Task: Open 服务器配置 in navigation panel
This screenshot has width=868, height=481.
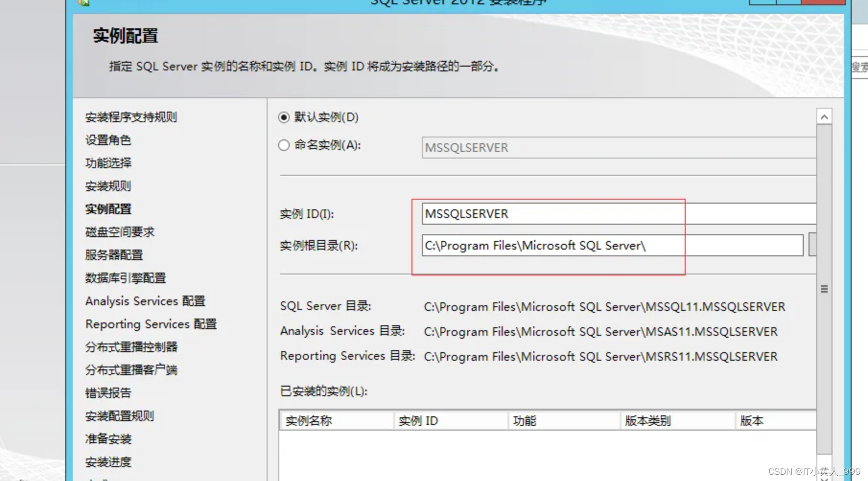Action: tap(114, 255)
